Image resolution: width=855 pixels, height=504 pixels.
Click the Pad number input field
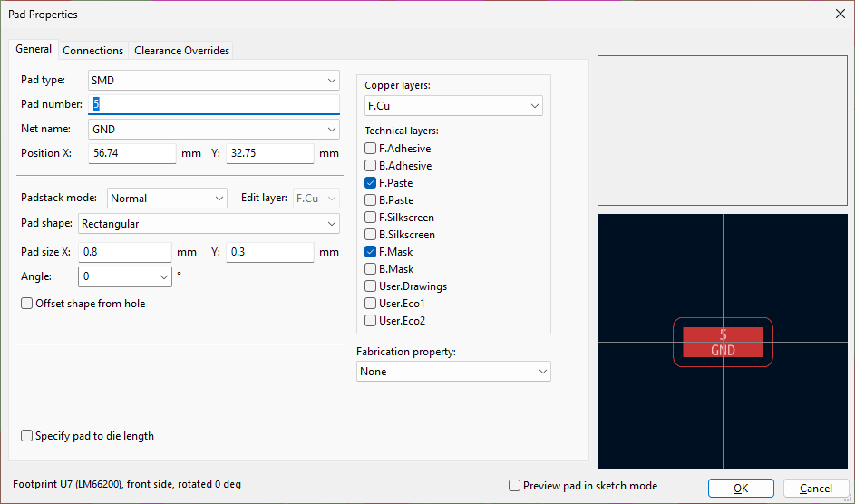(213, 104)
